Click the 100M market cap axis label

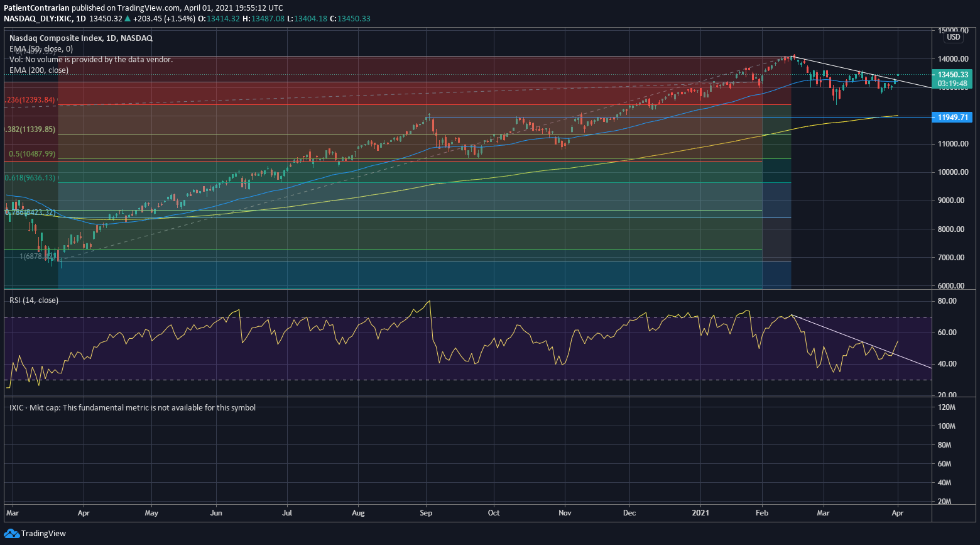point(947,426)
